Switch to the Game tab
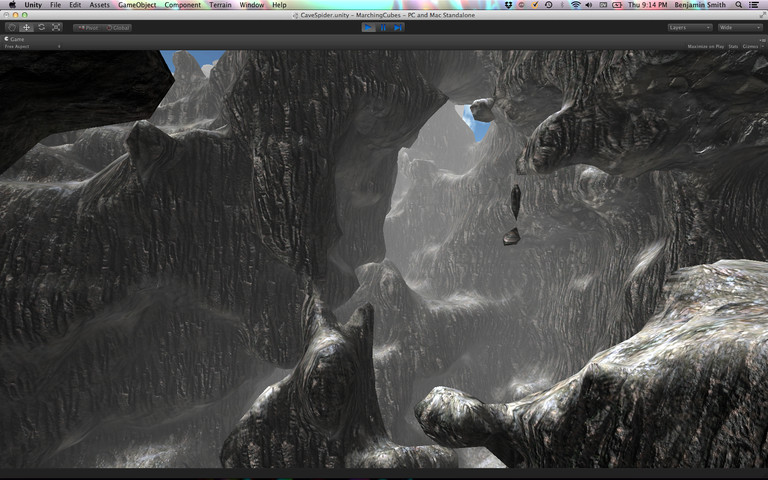This screenshot has height=480, width=768. pyautogui.click(x=16, y=38)
